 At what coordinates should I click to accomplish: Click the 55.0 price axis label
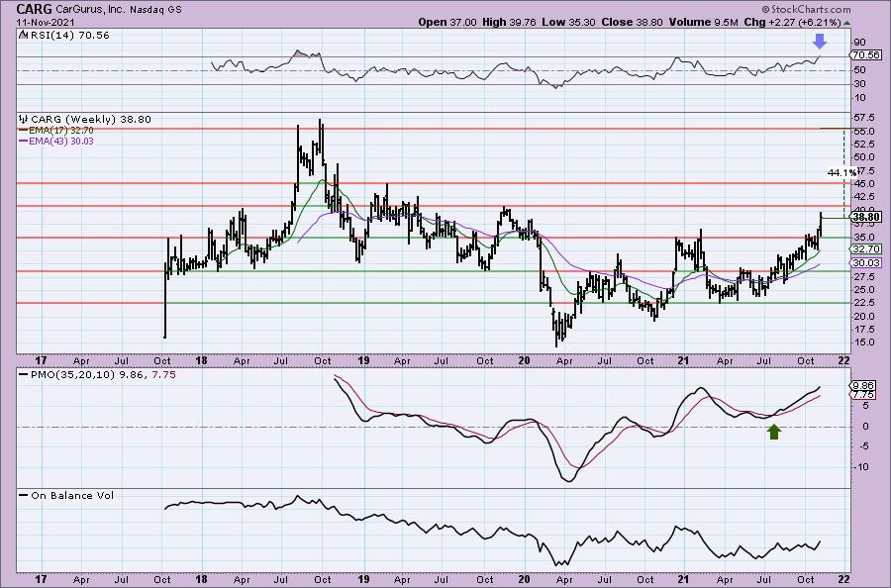tap(863, 131)
